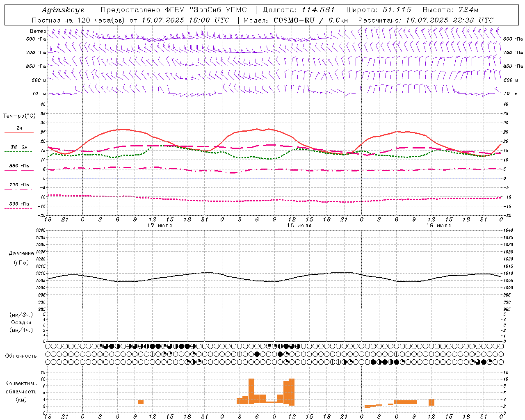The height and width of the screenshot is (420, 525).
Task: Click the dash-dot line sample under 700 гПа legend
Action: 18,189
